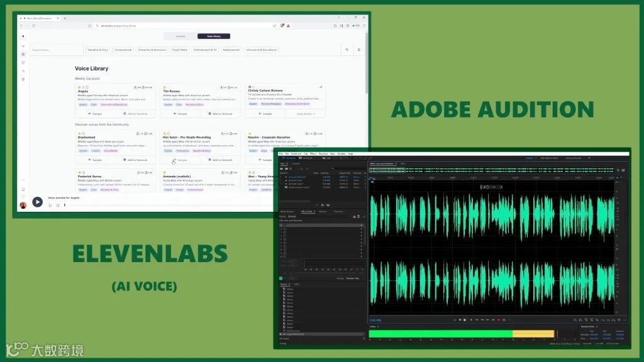Select the Default workspace in Audition

530,158
